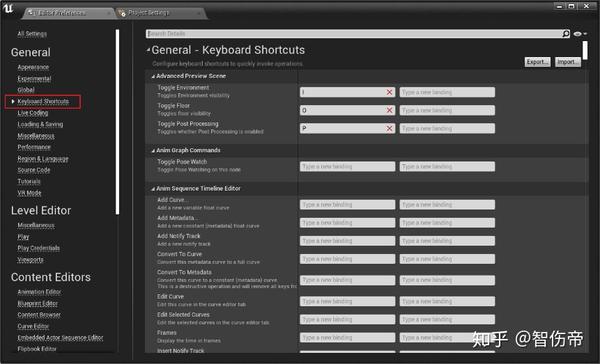Open the Performance settings
The width and height of the screenshot is (600, 364).
point(34,147)
